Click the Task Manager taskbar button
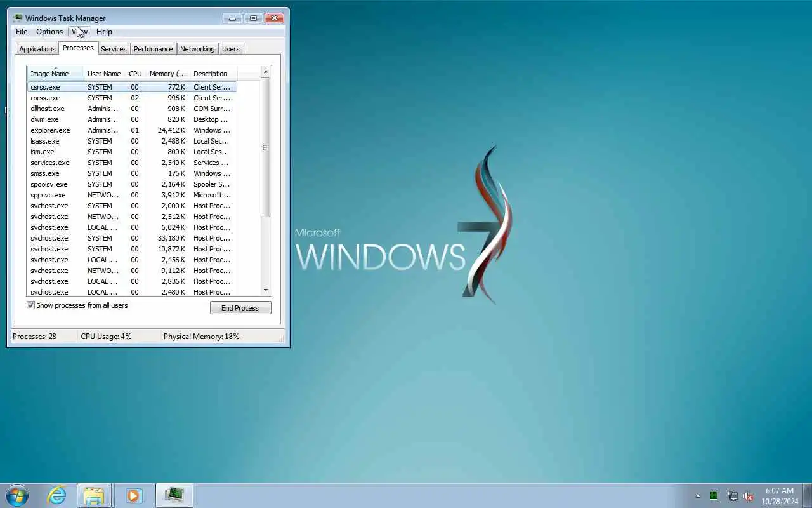812x508 pixels. [174, 495]
